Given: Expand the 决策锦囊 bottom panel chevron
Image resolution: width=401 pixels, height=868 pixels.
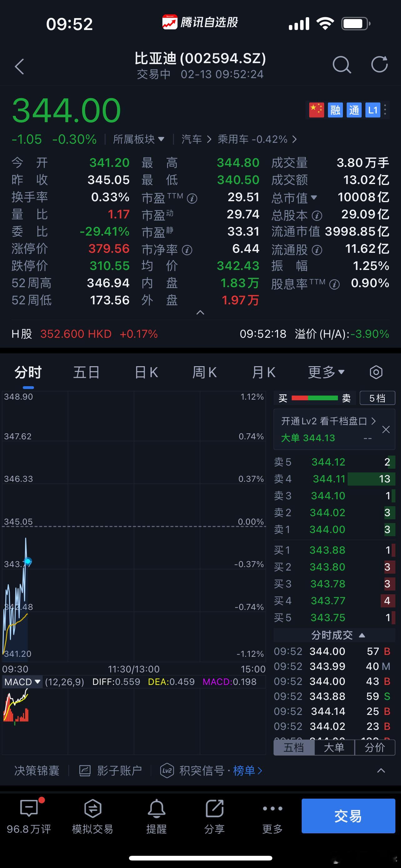Looking at the screenshot, I should coord(381,770).
